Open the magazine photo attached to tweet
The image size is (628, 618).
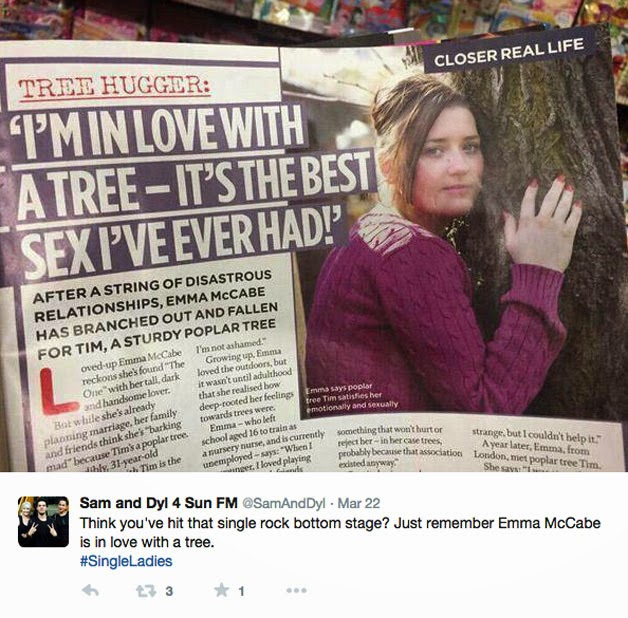point(314,236)
